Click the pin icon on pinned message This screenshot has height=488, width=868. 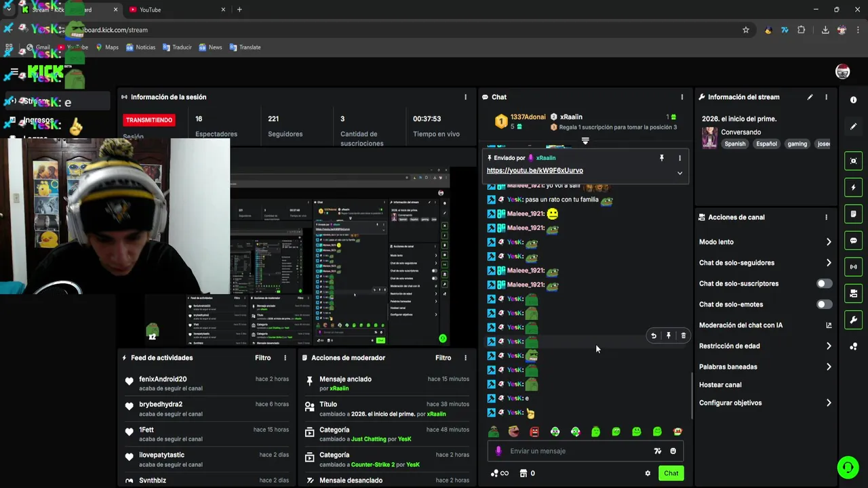coord(662,158)
